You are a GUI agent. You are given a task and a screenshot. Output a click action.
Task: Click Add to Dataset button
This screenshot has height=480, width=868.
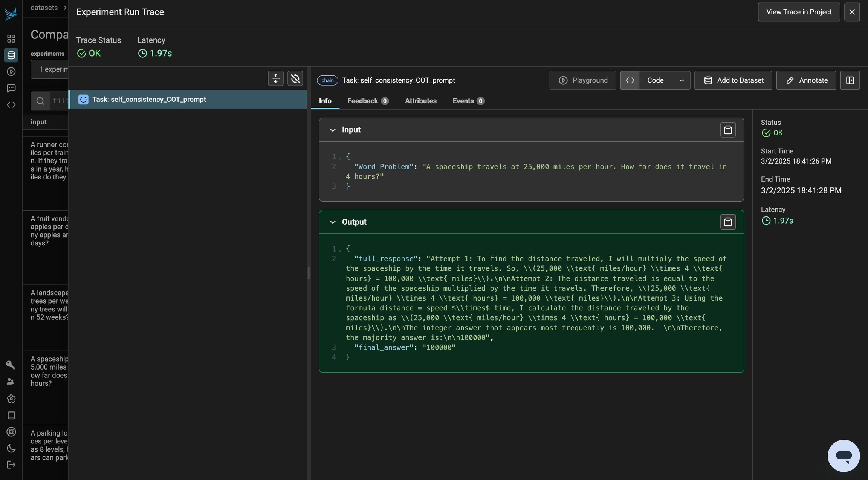point(733,80)
